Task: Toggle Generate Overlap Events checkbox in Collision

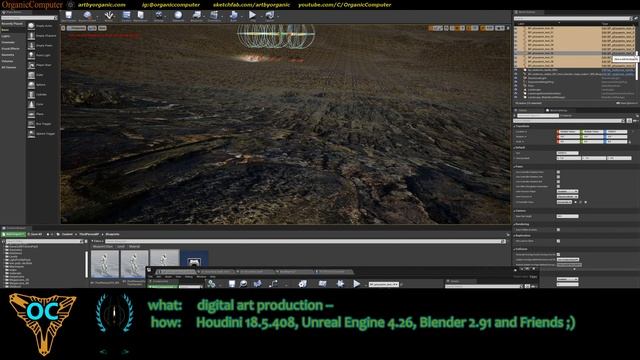Action: (558, 254)
